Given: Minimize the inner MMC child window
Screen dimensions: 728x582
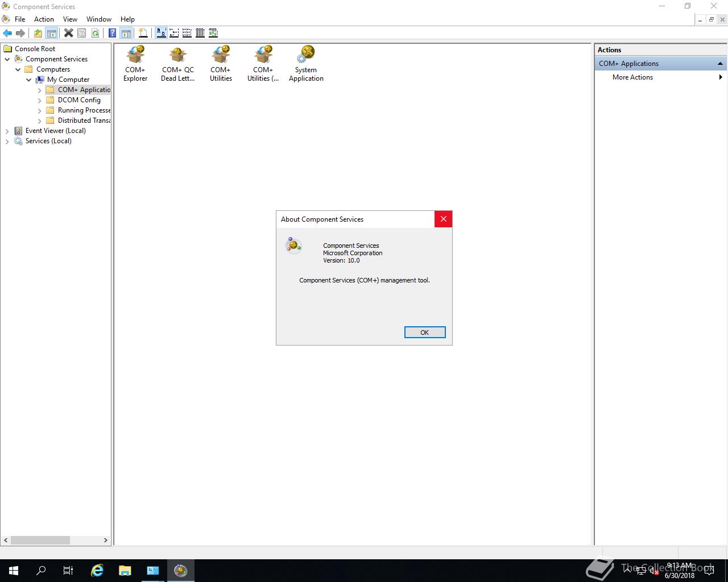Looking at the screenshot, I should tap(700, 19).
